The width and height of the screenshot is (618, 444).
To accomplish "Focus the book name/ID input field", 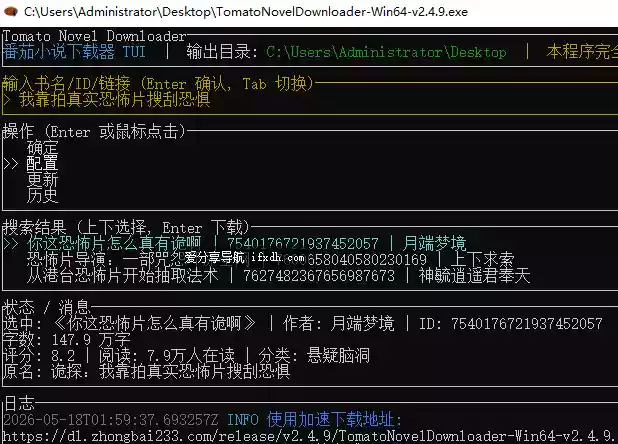I will (x=310, y=99).
